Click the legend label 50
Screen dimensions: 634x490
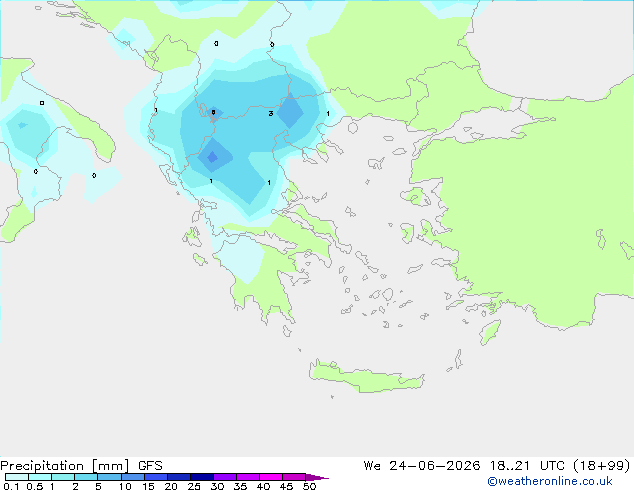309,486
